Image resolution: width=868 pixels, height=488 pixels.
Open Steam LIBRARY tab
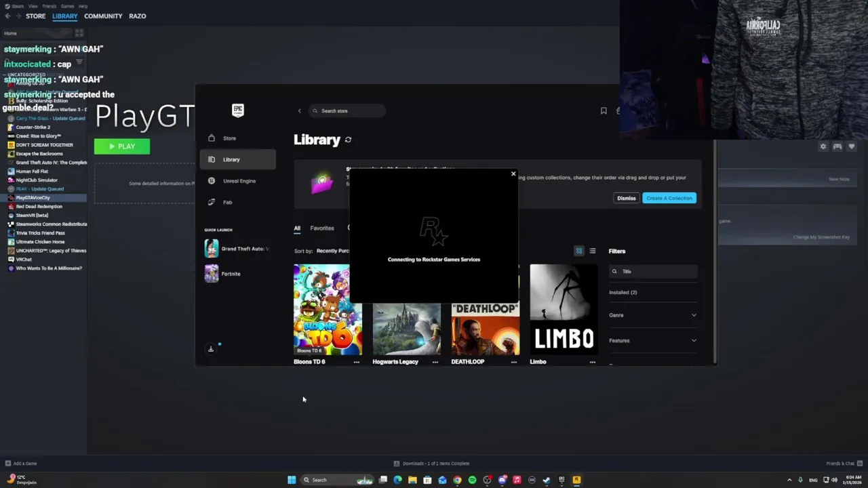65,16
